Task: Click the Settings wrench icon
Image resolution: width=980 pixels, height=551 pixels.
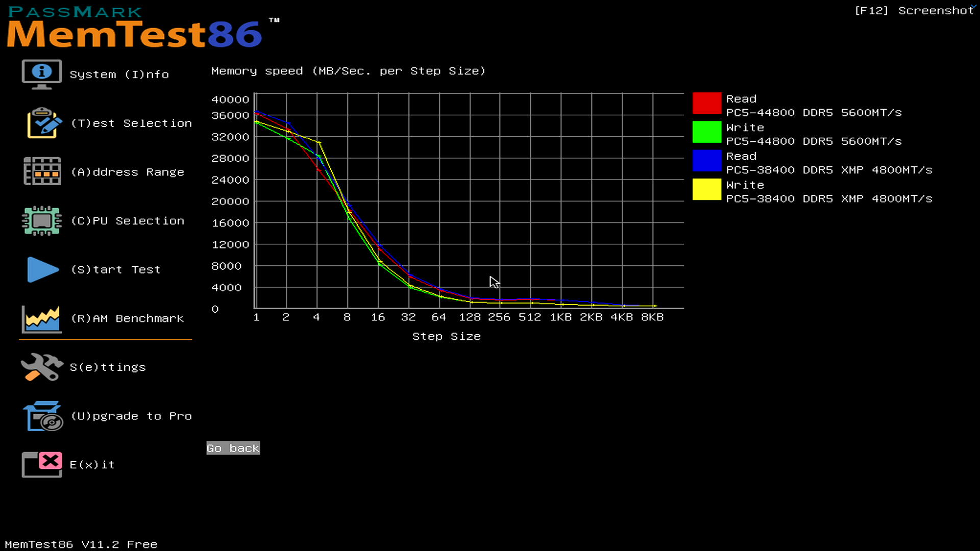Action: (x=41, y=367)
